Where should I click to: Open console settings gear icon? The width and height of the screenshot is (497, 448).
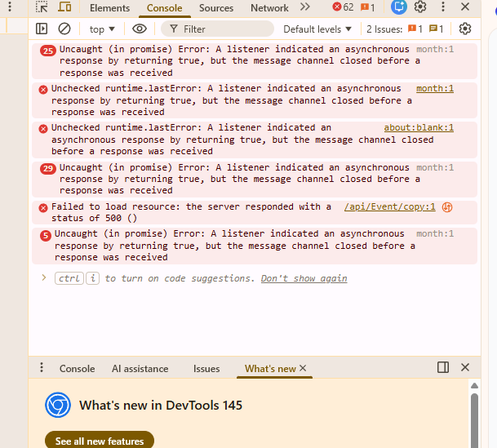tap(465, 29)
